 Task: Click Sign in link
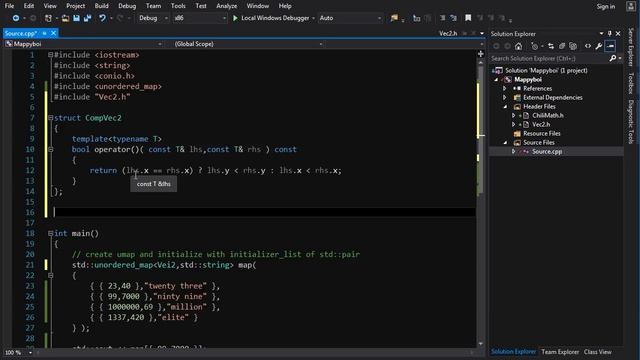click(606, 6)
